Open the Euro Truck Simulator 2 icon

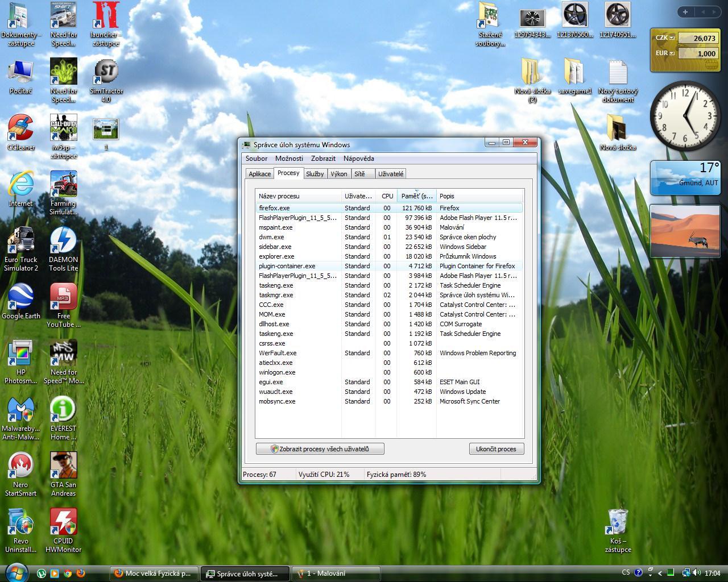point(21,241)
